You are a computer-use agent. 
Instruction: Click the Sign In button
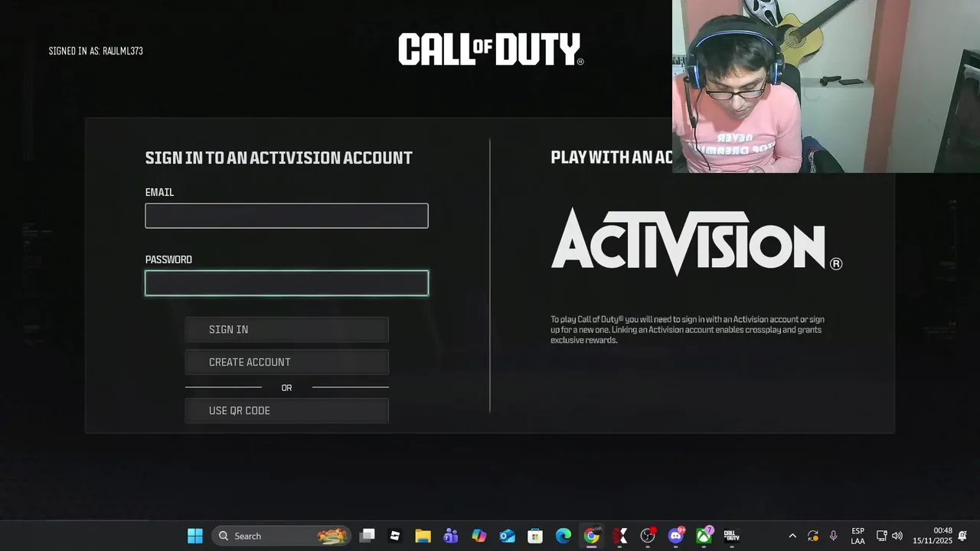point(286,330)
